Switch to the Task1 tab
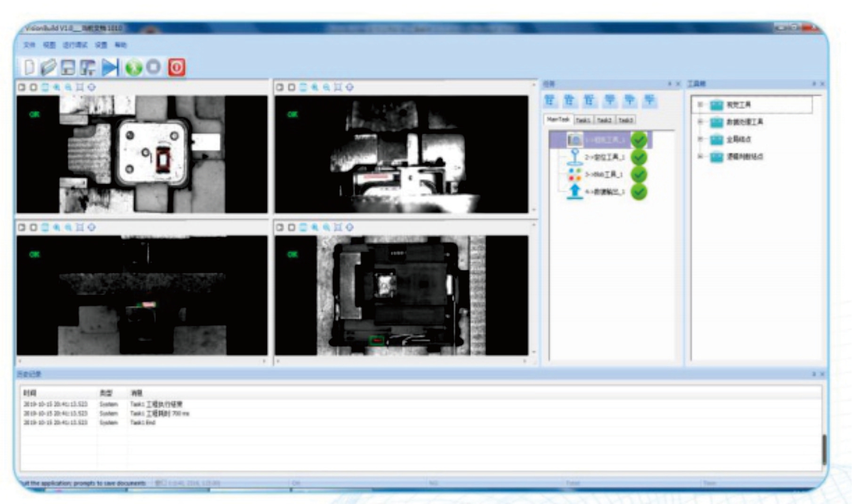This screenshot has height=504, width=852. pyautogui.click(x=583, y=120)
